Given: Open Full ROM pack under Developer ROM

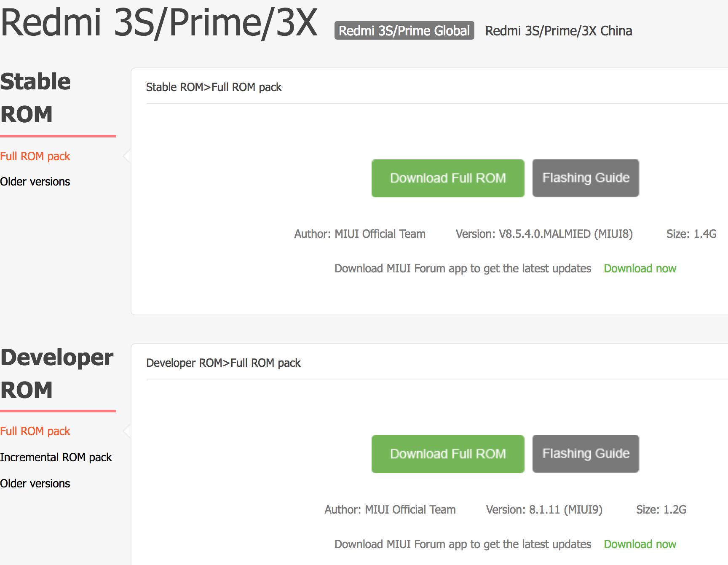Looking at the screenshot, I should [35, 431].
